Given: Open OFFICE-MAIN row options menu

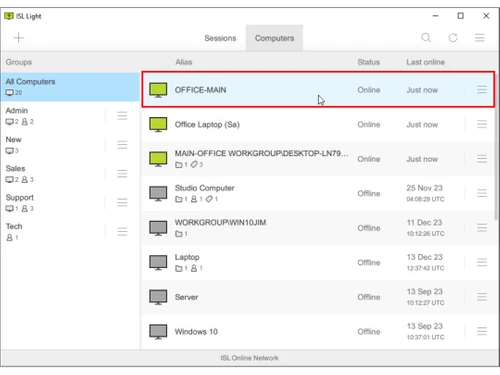Looking at the screenshot, I should pyautogui.click(x=482, y=89).
